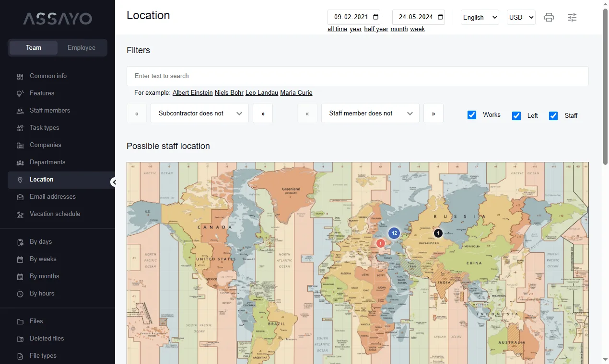Click the Staff members people icon
Viewport: 609px width, 364px height.
pyautogui.click(x=20, y=111)
